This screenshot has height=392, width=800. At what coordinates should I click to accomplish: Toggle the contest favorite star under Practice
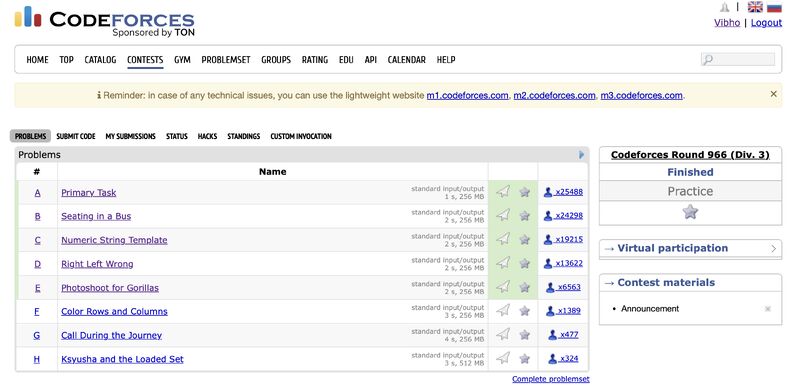pos(690,212)
